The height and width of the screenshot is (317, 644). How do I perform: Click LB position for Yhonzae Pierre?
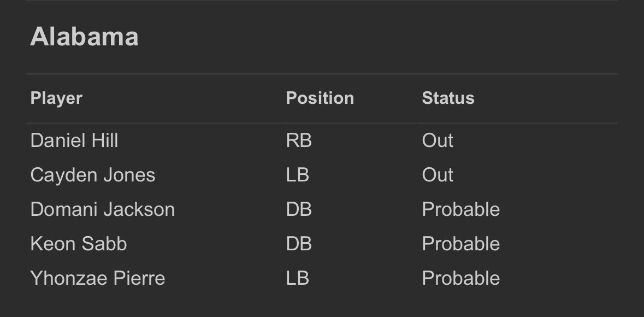click(298, 278)
